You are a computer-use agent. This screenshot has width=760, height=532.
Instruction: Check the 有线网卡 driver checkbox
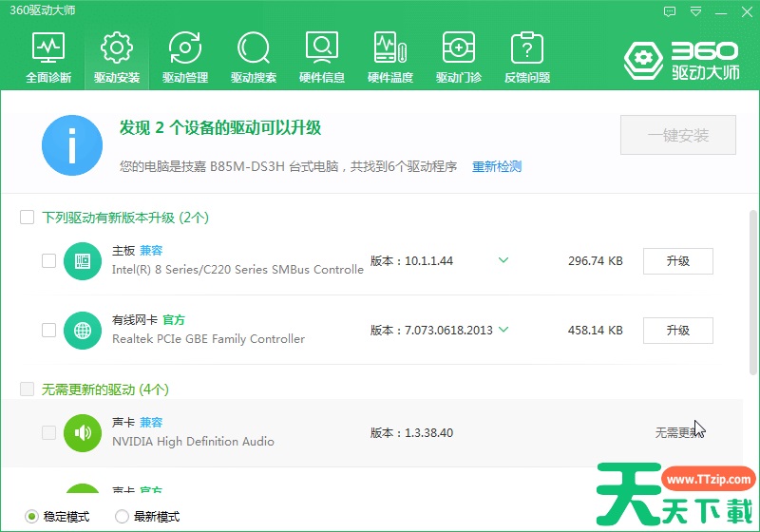(x=49, y=330)
